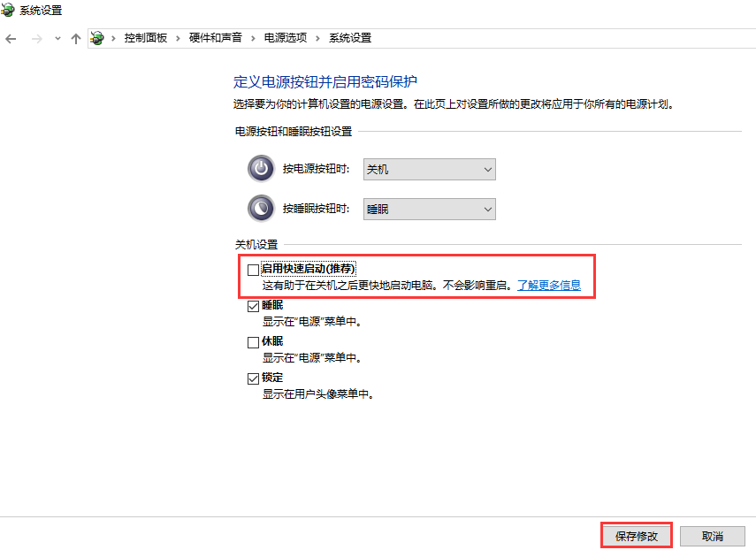Open the 按睡眠按钮时 dropdown showing 睡眠
The height and width of the screenshot is (550, 756).
[x=429, y=208]
